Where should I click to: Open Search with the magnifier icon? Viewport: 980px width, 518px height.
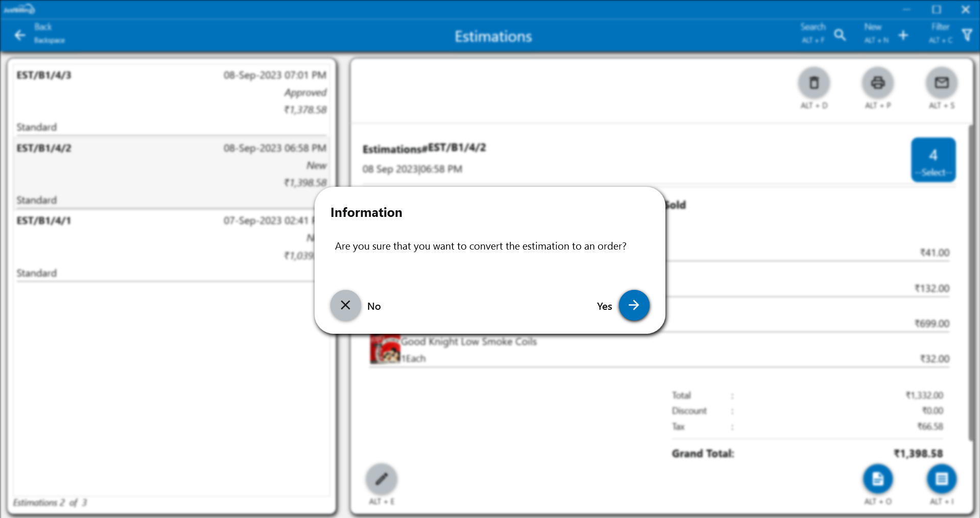[840, 35]
